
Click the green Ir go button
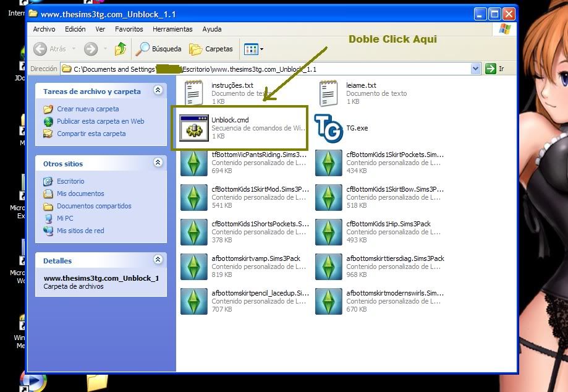491,69
